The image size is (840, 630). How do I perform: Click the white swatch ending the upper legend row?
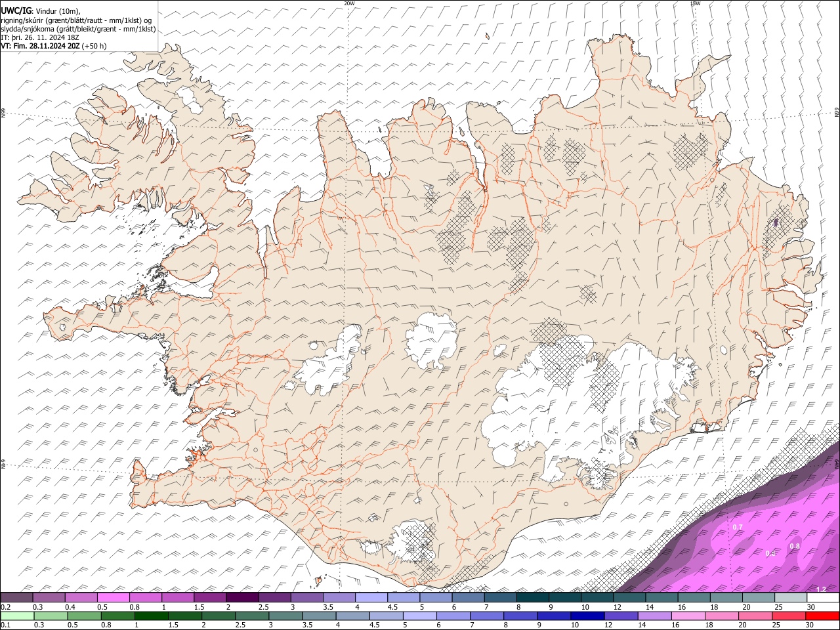[822, 597]
